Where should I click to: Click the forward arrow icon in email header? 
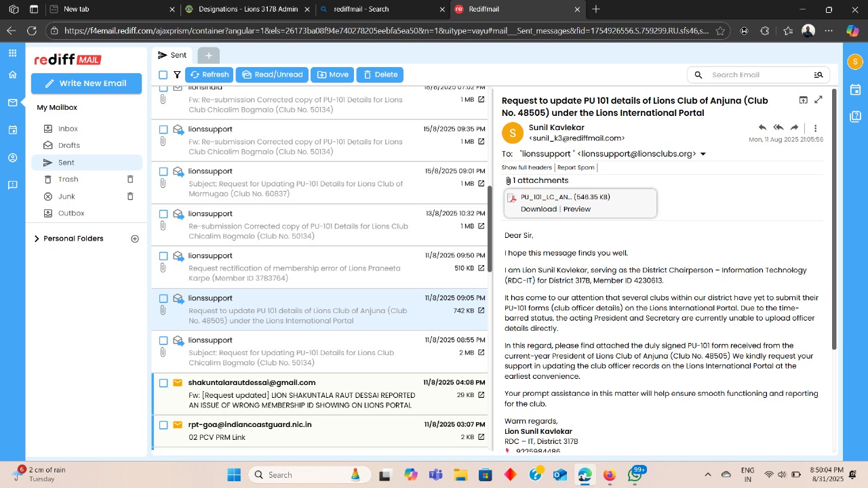[x=794, y=127]
